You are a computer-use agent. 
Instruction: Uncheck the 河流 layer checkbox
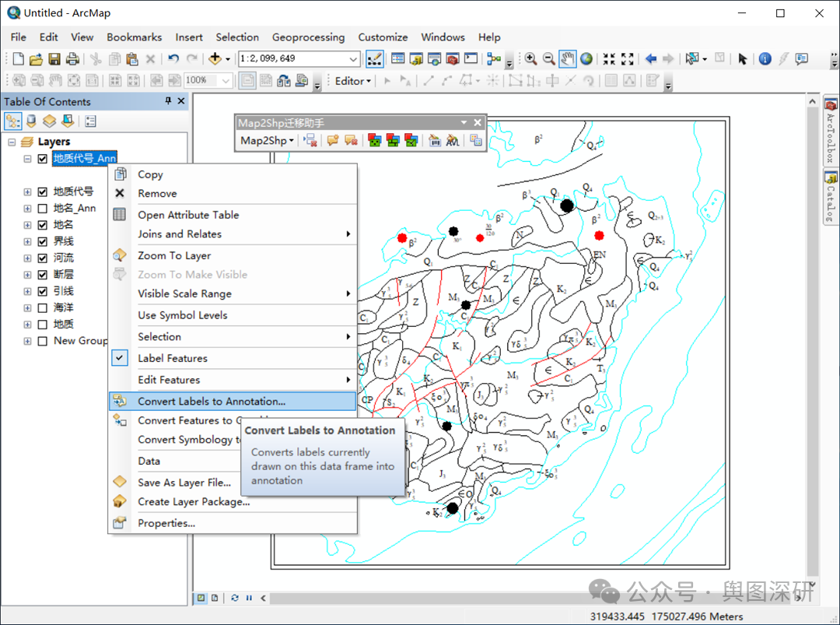tap(43, 258)
